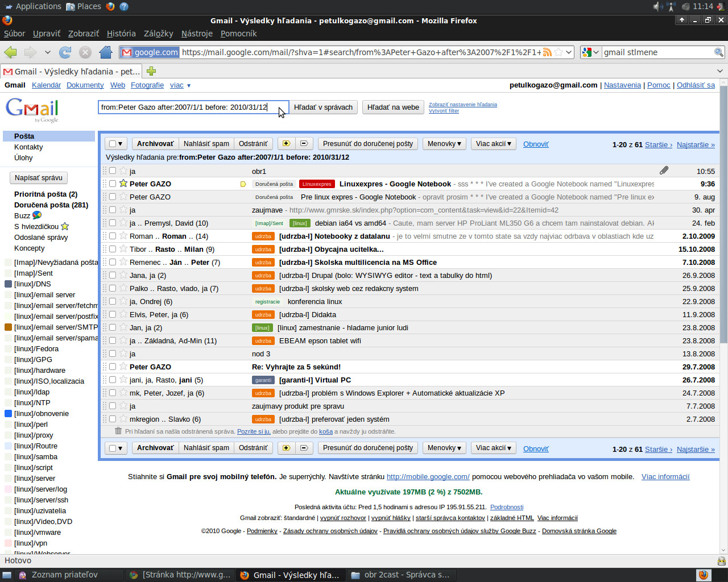728x582 pixels.
Task: Click the search magnifier icon in Firefox search box
Action: pos(719,52)
